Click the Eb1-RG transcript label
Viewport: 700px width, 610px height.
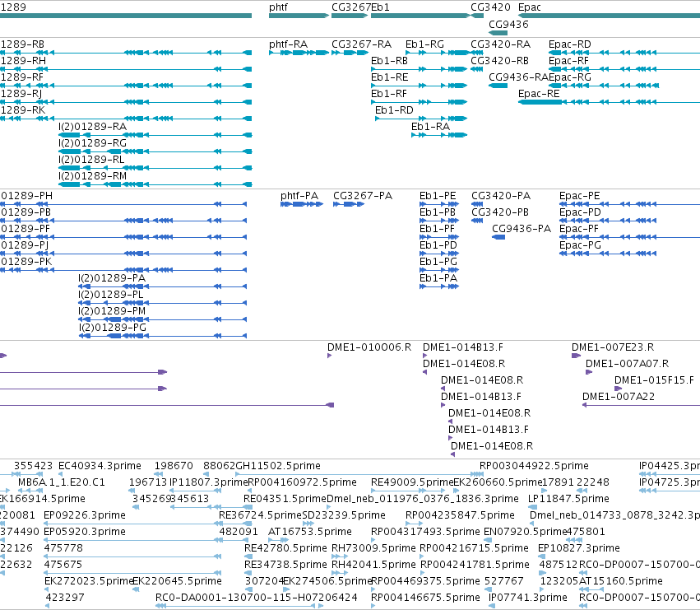(424, 44)
